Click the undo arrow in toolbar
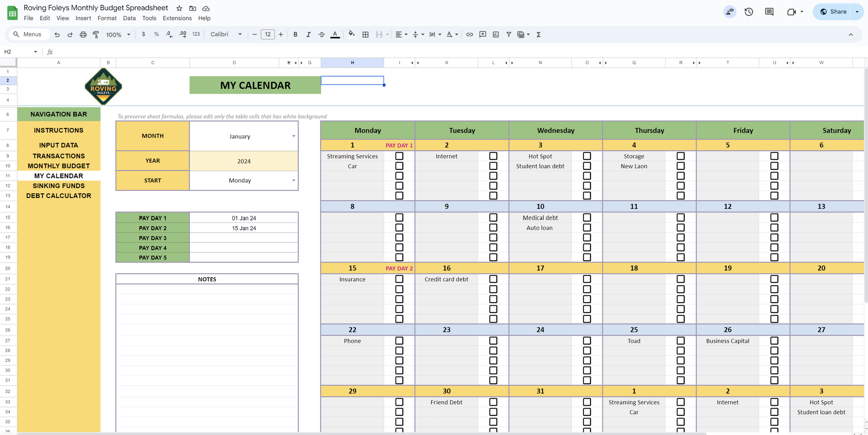This screenshot has width=868, height=435. pyautogui.click(x=57, y=34)
